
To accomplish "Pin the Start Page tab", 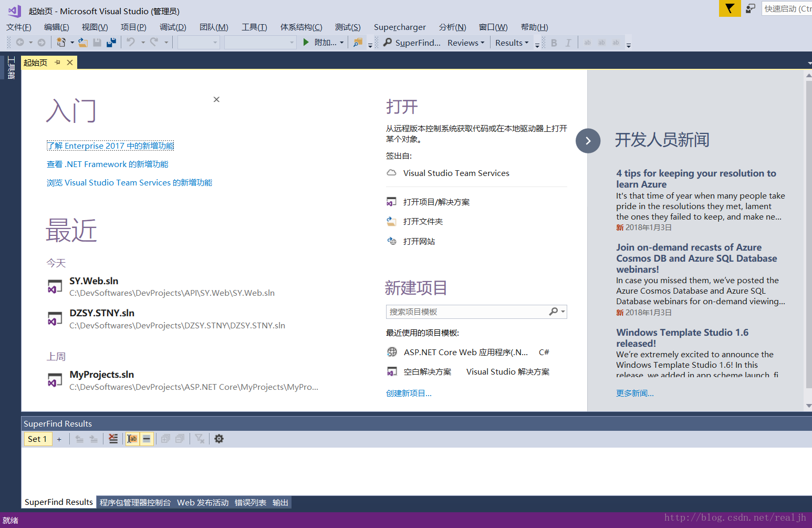I will coord(58,63).
